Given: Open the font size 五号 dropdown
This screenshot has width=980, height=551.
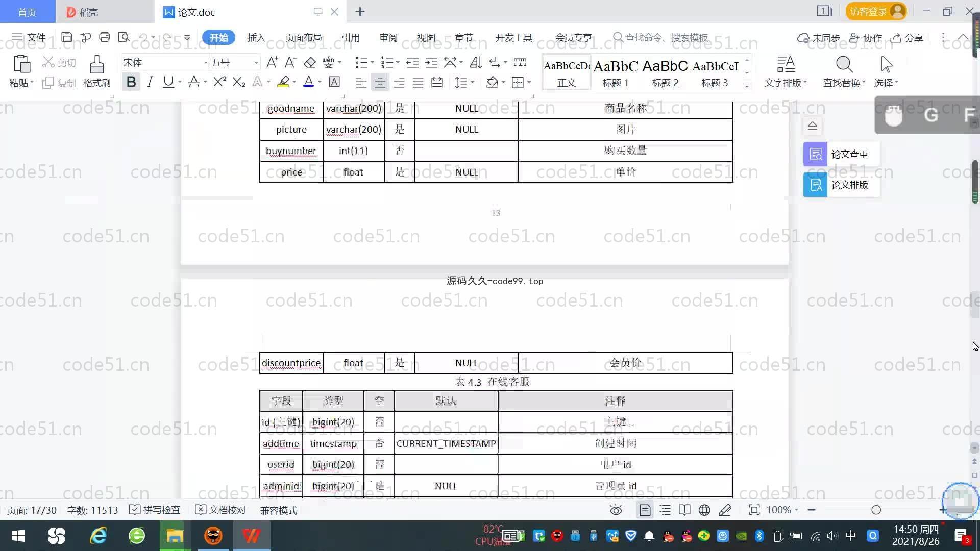Looking at the screenshot, I should (x=256, y=63).
